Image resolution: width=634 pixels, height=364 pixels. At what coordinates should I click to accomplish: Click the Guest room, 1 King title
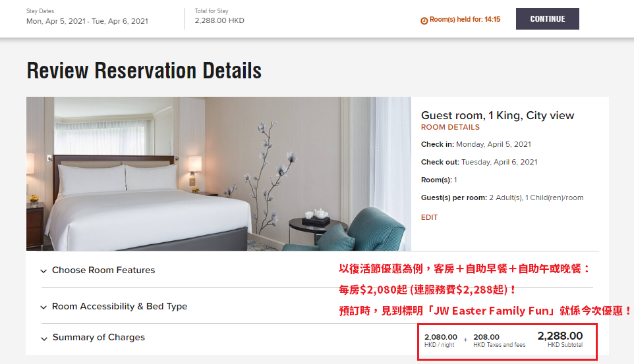tap(498, 116)
